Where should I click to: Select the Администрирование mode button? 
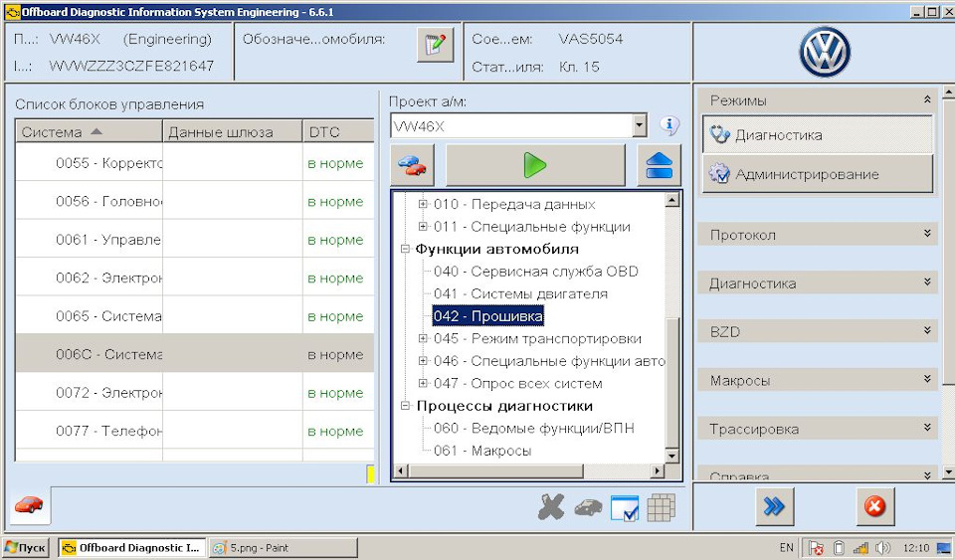click(x=818, y=174)
